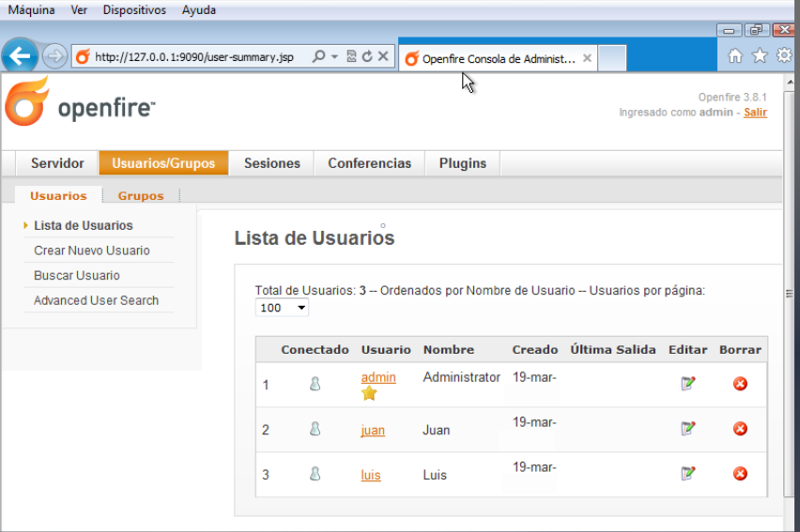800x532 pixels.
Task: Open the browser favorites star icon
Action: click(760, 56)
